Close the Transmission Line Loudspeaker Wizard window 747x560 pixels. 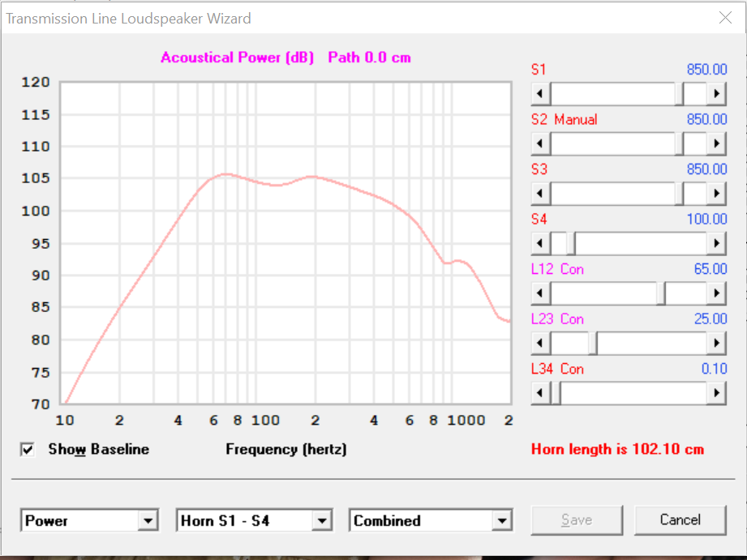(x=726, y=18)
